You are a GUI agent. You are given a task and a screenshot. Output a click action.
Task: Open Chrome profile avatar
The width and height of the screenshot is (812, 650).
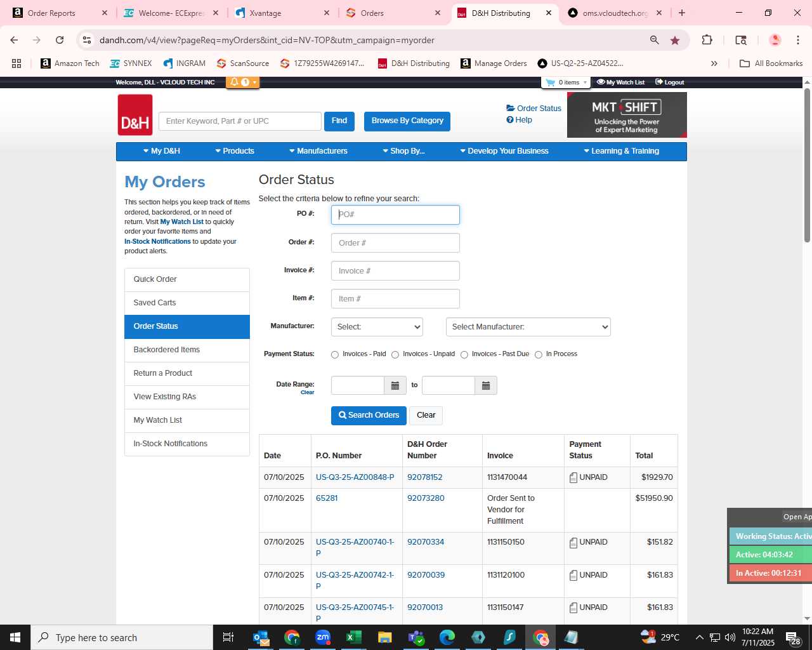tap(775, 40)
